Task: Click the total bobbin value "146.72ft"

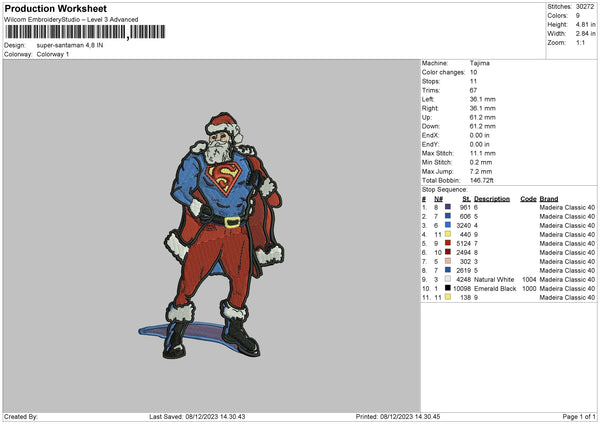Action: pyautogui.click(x=481, y=180)
